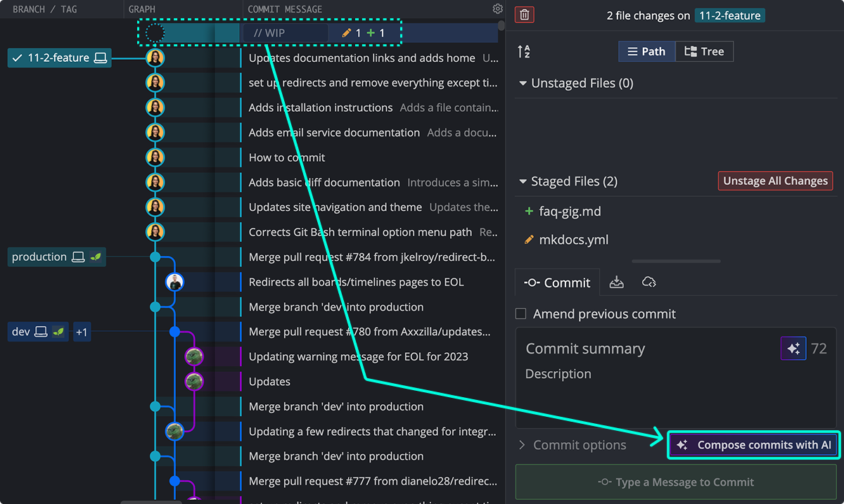Viewport: 844px width, 504px height.
Task: Select the cloud patch icon beside the stash icon
Action: click(x=648, y=282)
